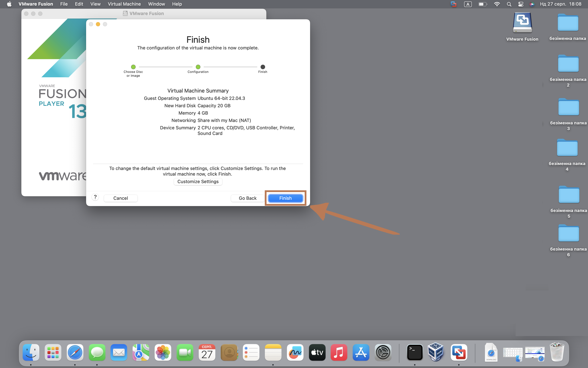588x368 pixels.
Task: Launch Safari from the Dock
Action: coord(75,352)
